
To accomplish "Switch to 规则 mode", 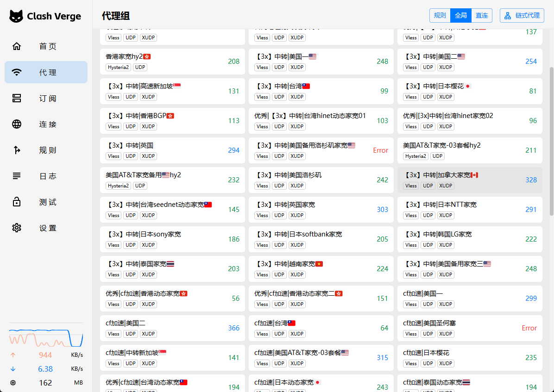I will pos(440,16).
